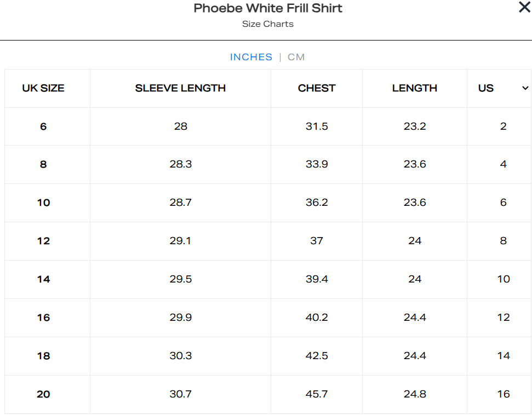
Task: Select the UK size 6 row label
Action: point(43,126)
